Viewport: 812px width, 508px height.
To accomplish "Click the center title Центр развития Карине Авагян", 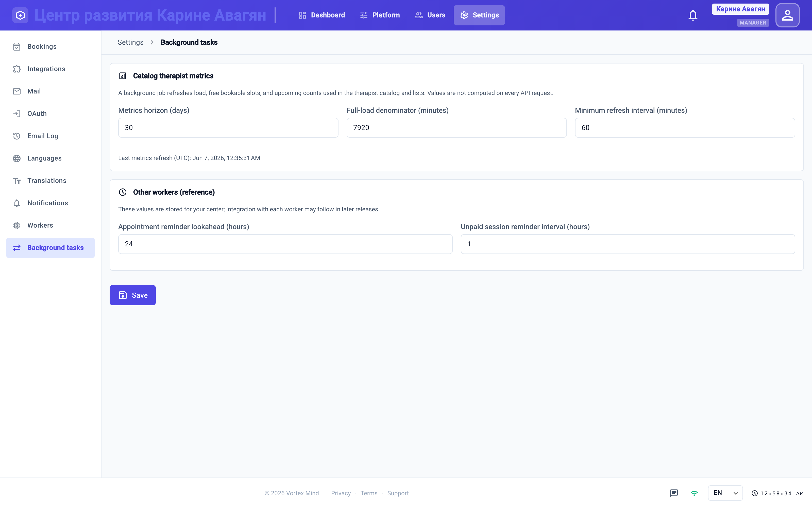I will click(x=150, y=15).
